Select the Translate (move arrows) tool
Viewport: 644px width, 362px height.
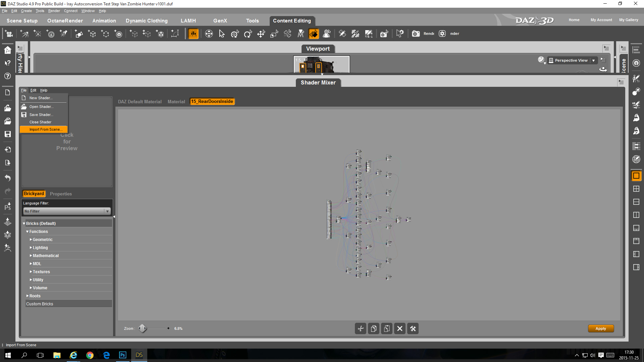[261, 34]
